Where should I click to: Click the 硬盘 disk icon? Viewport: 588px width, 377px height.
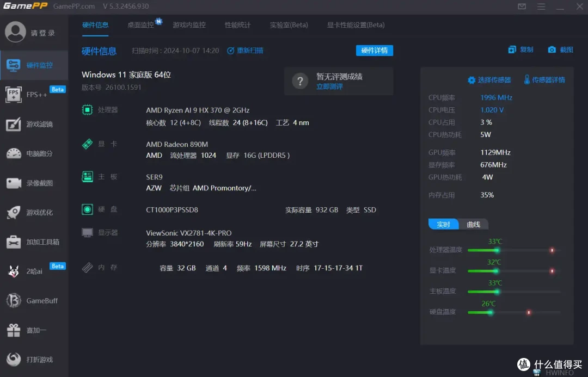click(87, 209)
